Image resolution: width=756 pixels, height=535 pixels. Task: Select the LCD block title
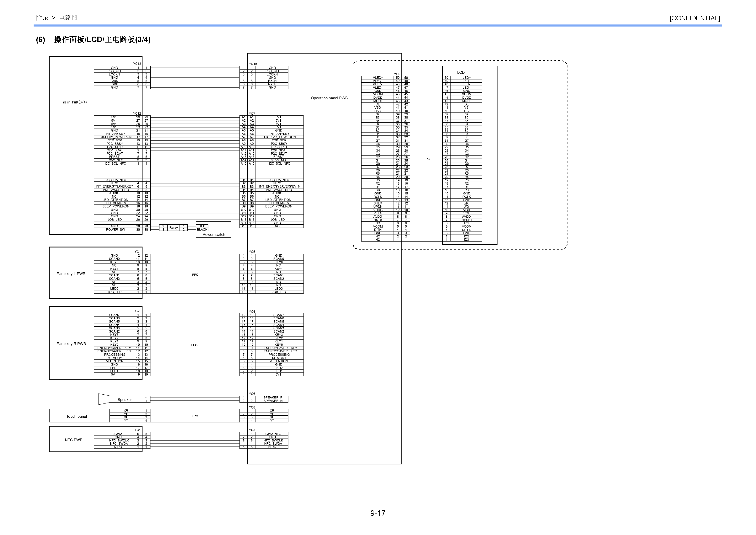point(461,72)
